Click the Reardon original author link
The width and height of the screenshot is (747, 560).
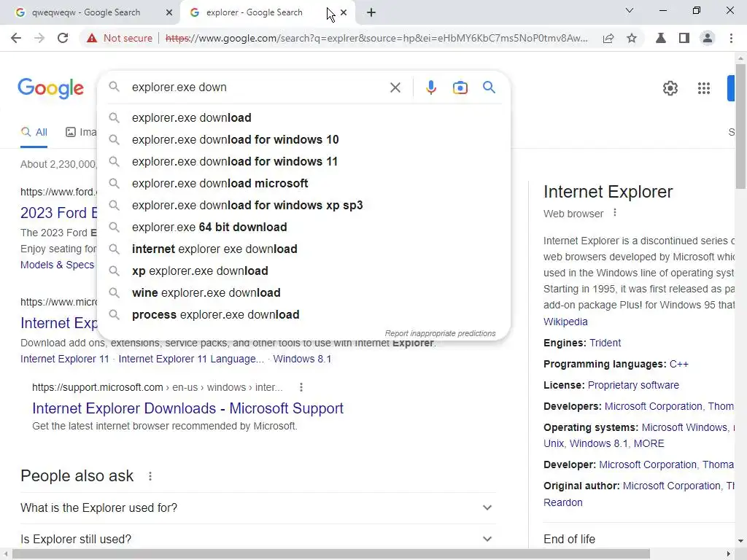[562, 502]
